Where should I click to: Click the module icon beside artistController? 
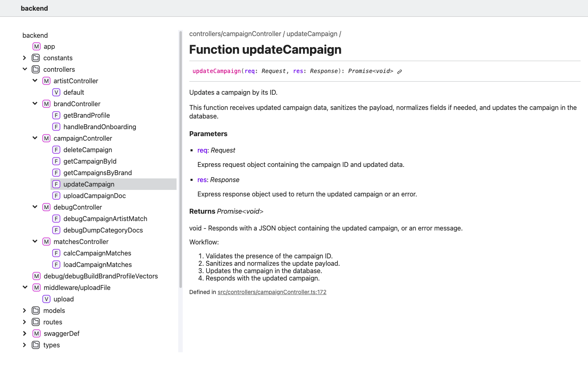tap(46, 81)
